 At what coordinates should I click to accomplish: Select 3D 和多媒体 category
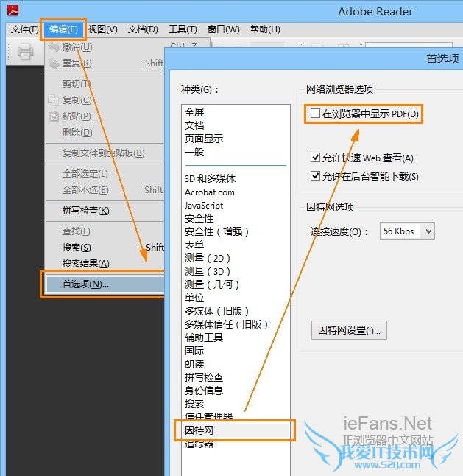210,178
